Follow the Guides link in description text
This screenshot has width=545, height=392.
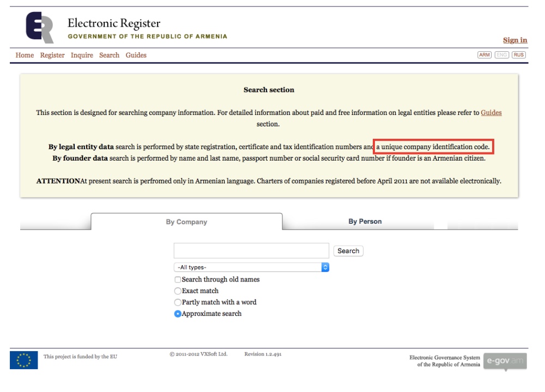coord(491,113)
